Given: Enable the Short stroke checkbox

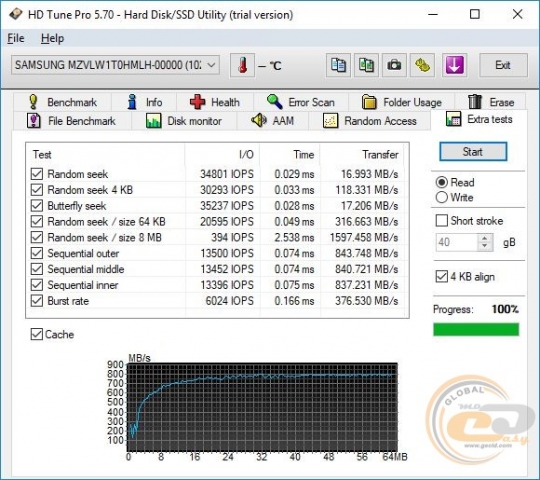Looking at the screenshot, I should pos(442,221).
